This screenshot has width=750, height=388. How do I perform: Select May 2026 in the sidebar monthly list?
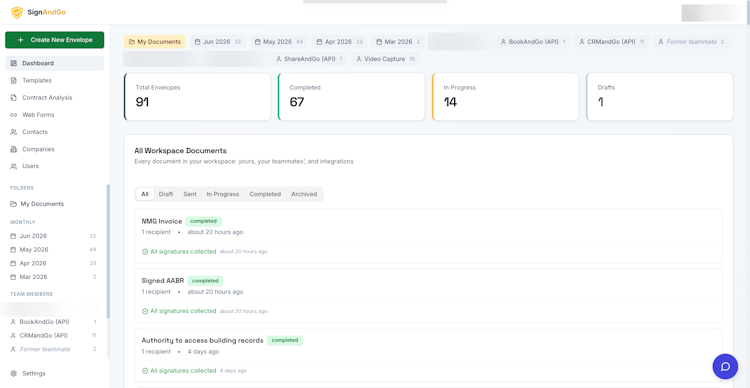[54, 250]
